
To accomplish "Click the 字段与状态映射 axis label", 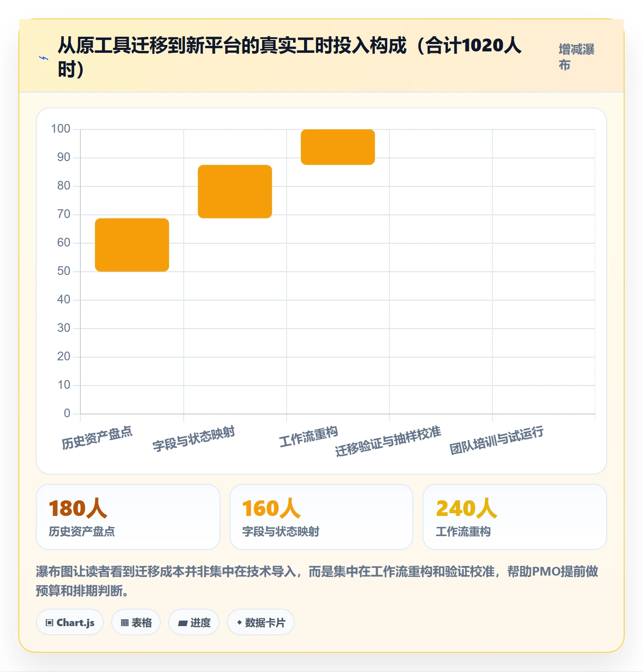I will click(x=193, y=438).
